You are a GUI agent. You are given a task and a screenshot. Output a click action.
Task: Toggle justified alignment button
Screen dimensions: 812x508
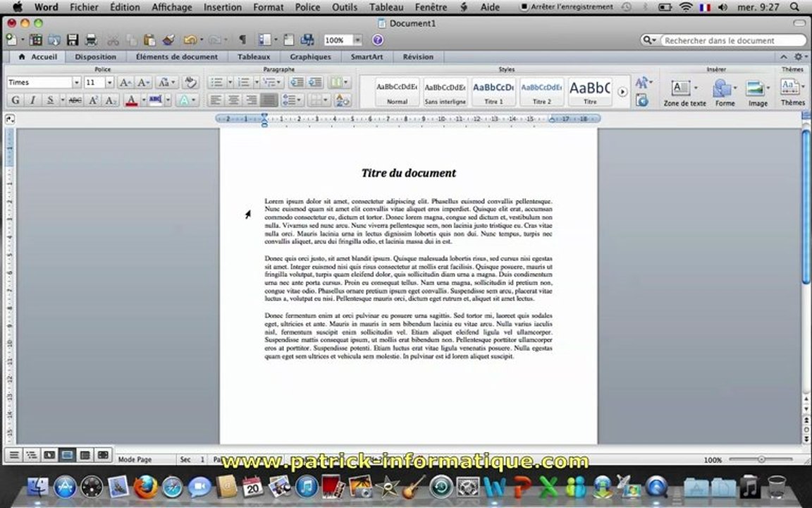(x=269, y=100)
